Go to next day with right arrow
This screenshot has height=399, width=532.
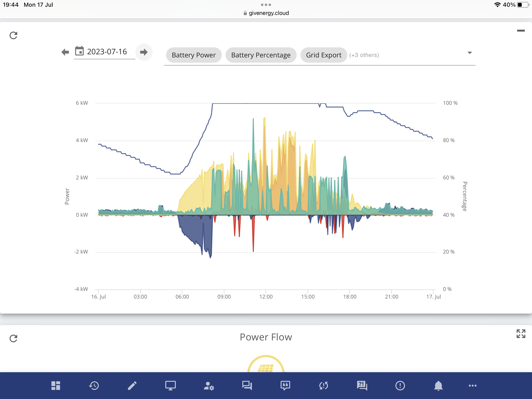pos(144,52)
